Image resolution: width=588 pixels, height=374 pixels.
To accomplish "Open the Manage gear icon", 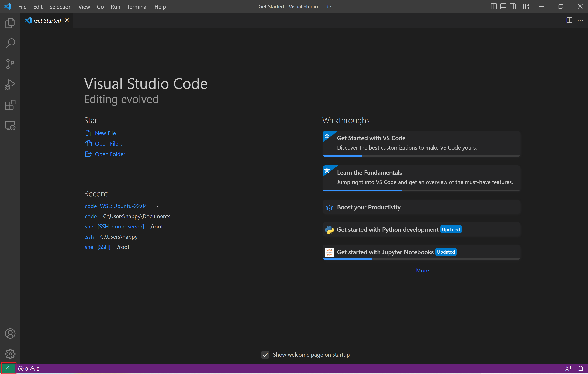I will coord(10,354).
